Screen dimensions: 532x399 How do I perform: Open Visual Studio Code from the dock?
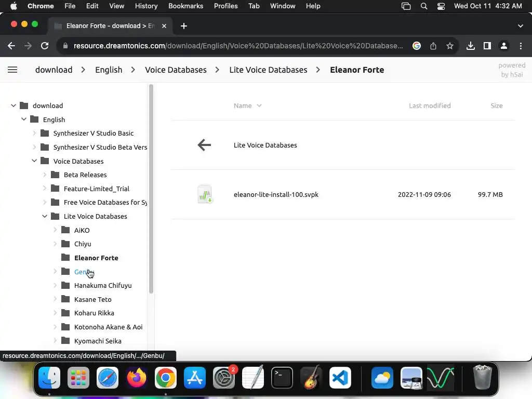[340, 378]
